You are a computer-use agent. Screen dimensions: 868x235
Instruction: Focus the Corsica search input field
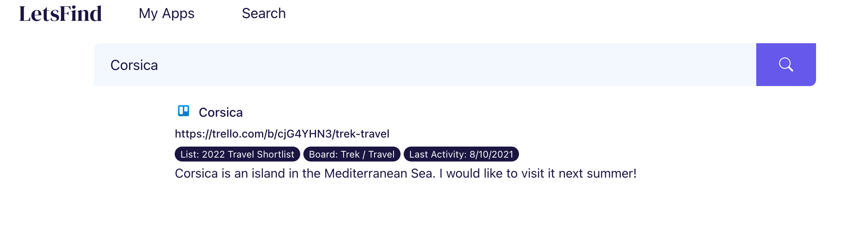pyautogui.click(x=425, y=64)
